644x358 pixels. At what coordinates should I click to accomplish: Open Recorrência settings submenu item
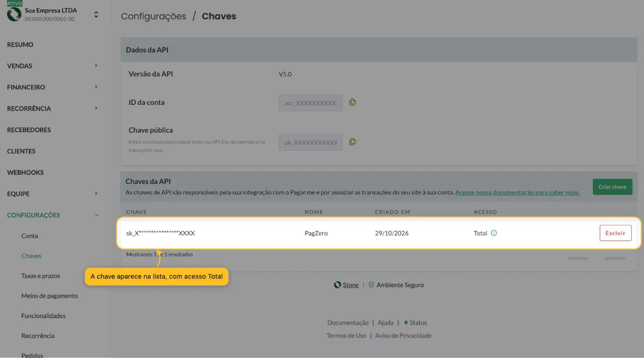pos(38,336)
